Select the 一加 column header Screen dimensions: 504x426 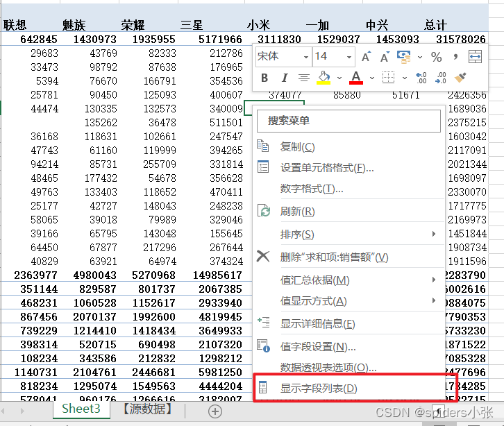point(317,25)
